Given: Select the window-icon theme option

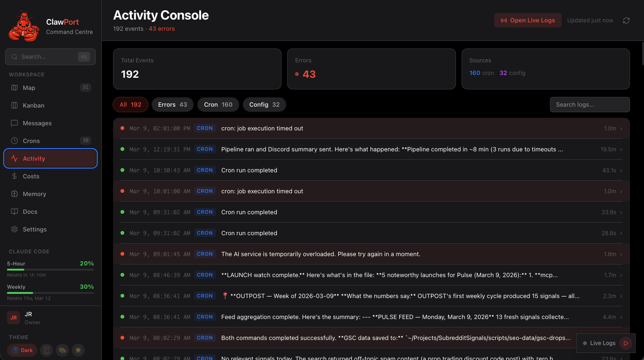Looking at the screenshot, I should click(x=46, y=350).
